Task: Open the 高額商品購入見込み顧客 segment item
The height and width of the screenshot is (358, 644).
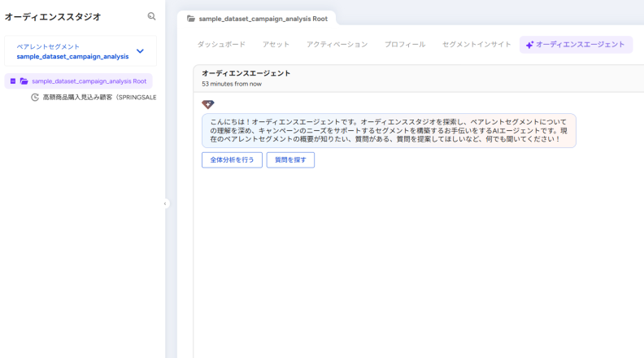Action: (x=99, y=98)
